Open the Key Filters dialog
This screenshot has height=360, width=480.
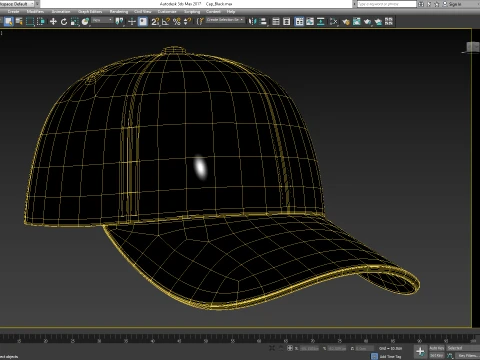pyautogui.click(x=467, y=356)
